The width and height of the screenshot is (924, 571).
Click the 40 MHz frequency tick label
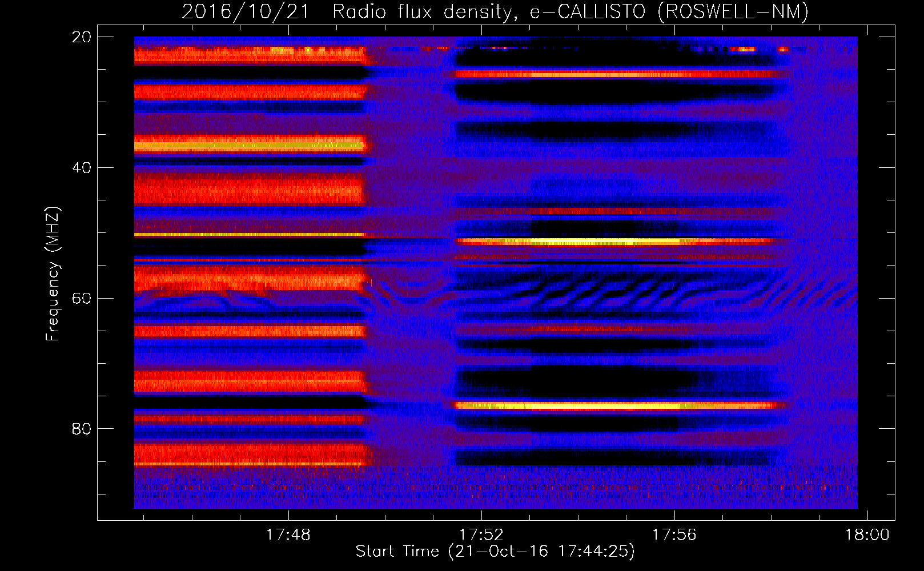[81, 168]
